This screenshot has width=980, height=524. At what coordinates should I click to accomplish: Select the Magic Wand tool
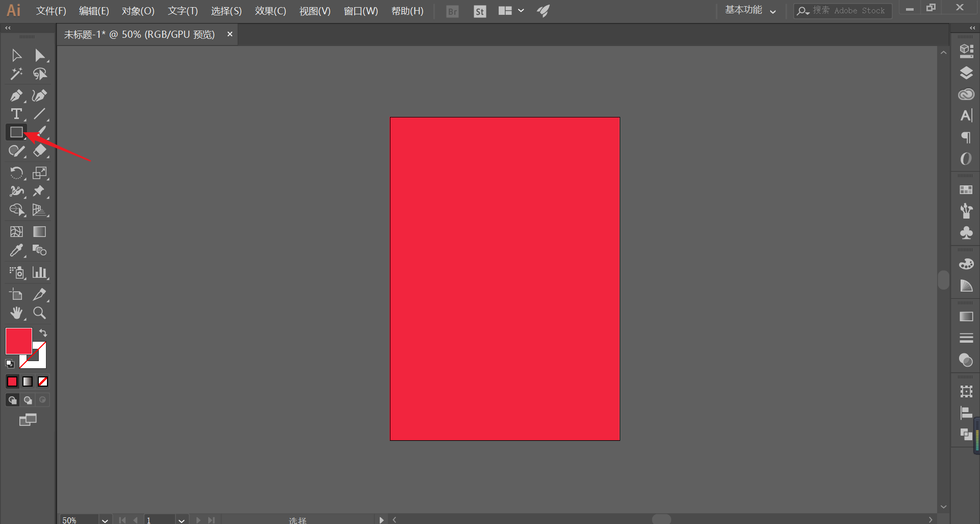pos(16,74)
